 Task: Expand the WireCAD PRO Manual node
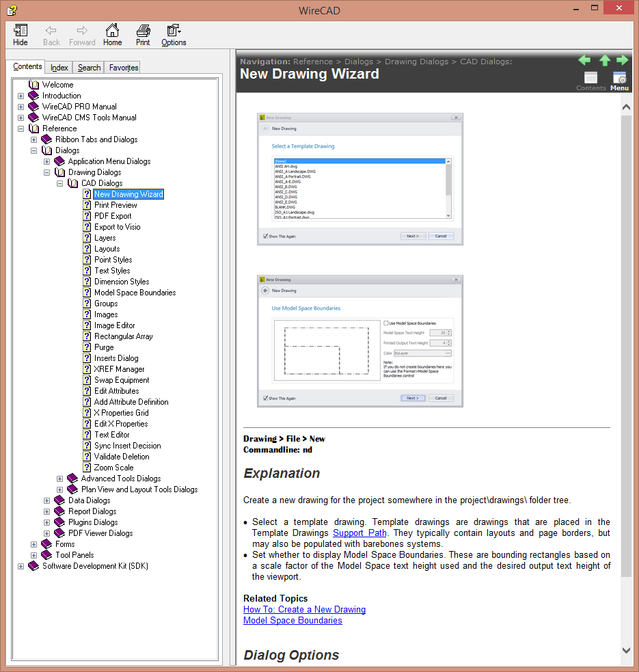[21, 107]
